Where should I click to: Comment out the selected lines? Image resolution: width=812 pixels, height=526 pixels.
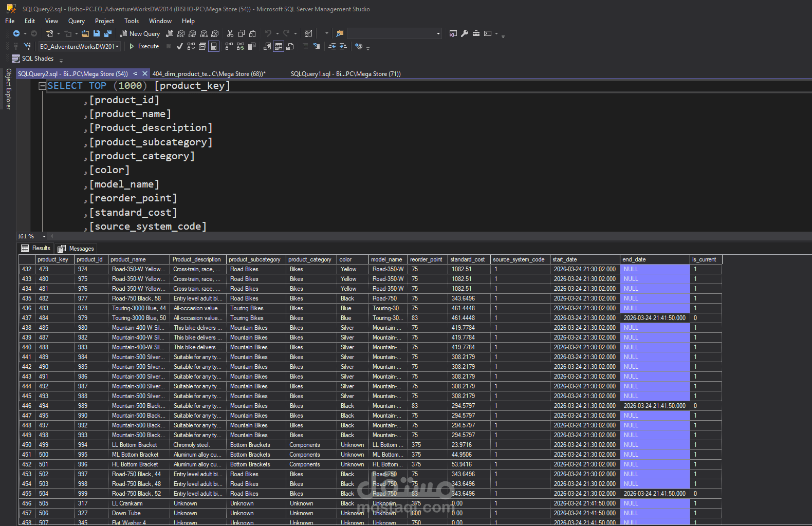(305, 46)
